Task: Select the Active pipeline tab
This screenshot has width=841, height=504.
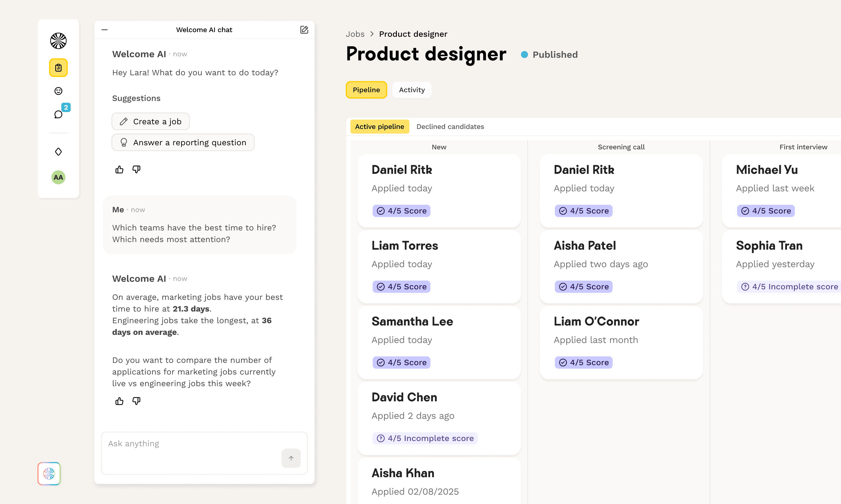Action: click(x=379, y=126)
